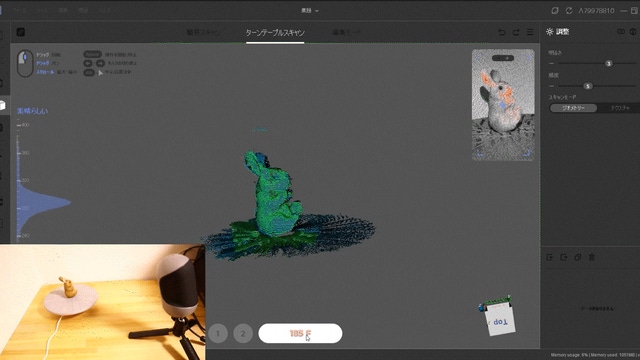Switch to the ターンテーブルスキャン tab
The height and width of the screenshot is (360, 640).
click(x=275, y=33)
